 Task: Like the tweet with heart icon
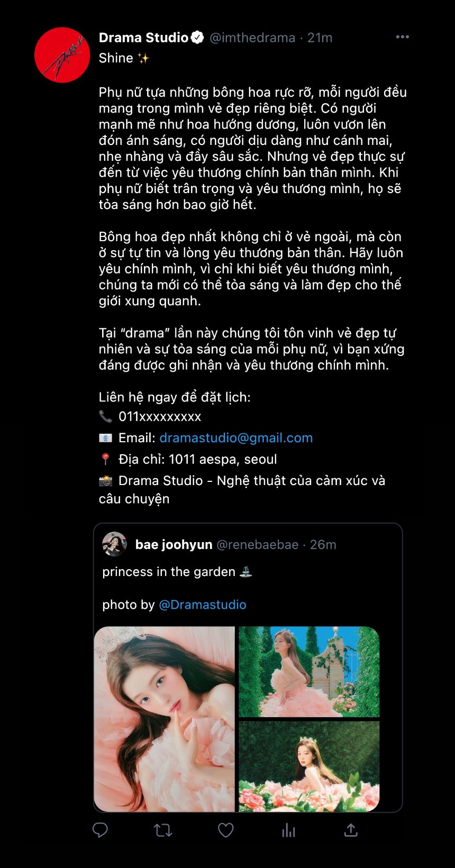pyautogui.click(x=226, y=830)
